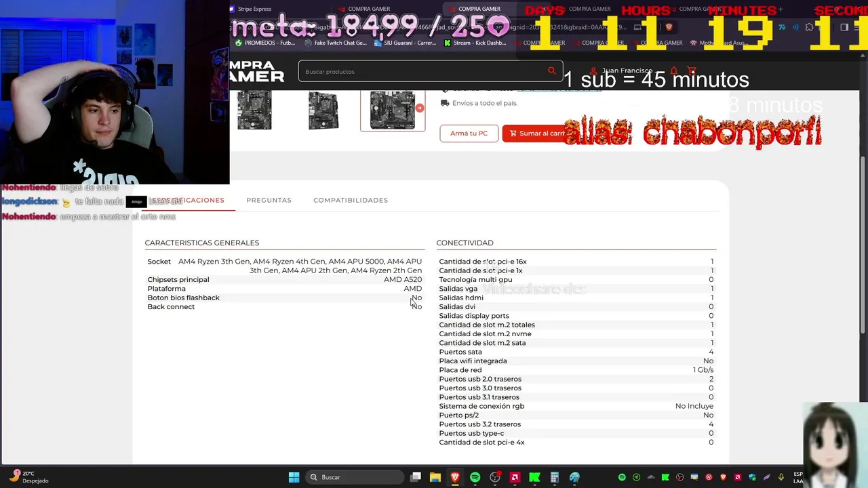Open the ESPECIFICACIONES tab
This screenshot has width=868, height=488.
187,200
